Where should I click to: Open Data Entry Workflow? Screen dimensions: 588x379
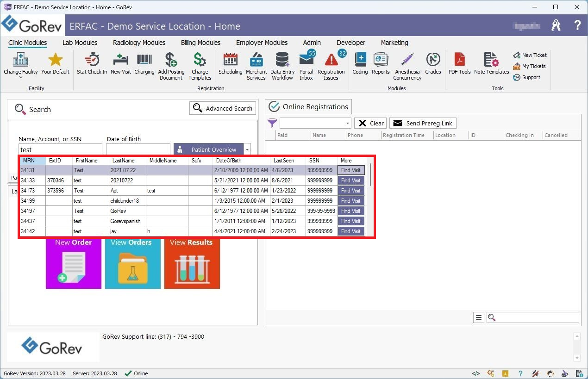coord(282,66)
